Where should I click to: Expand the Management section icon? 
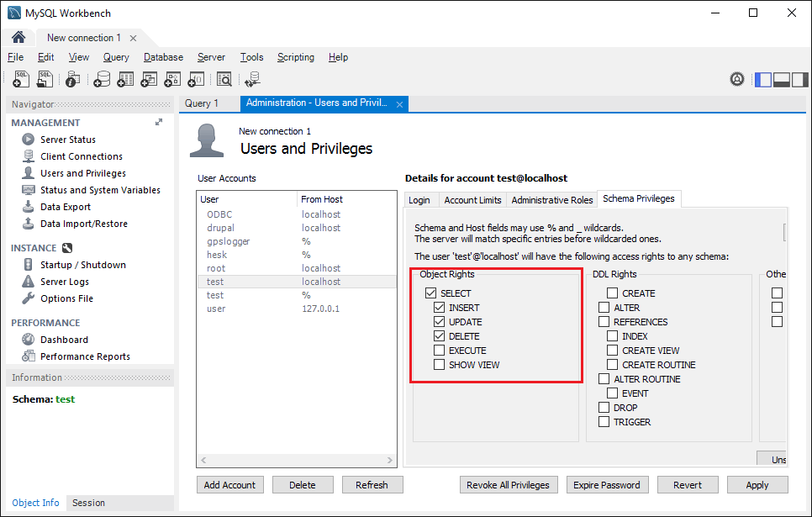point(159,122)
